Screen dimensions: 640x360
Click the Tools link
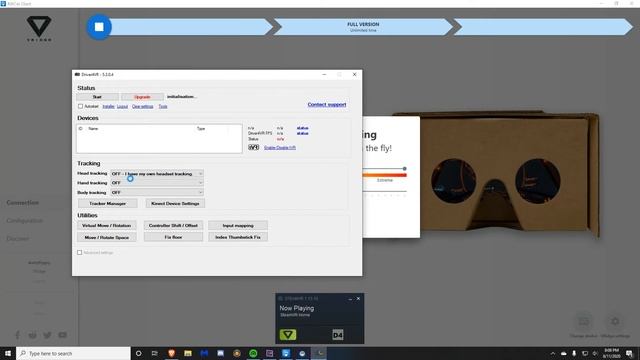point(163,107)
